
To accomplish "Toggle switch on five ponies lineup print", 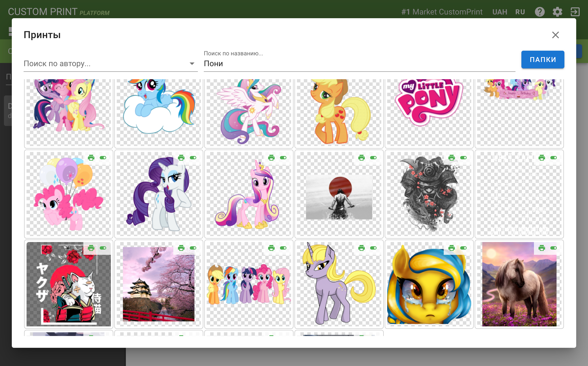I will click(x=283, y=248).
